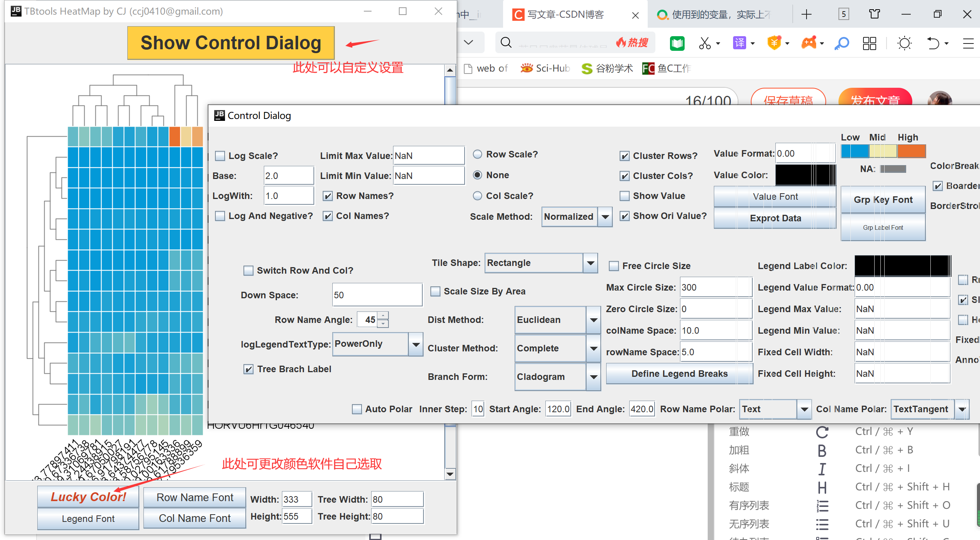Open the Cluster Method dropdown

(x=593, y=348)
